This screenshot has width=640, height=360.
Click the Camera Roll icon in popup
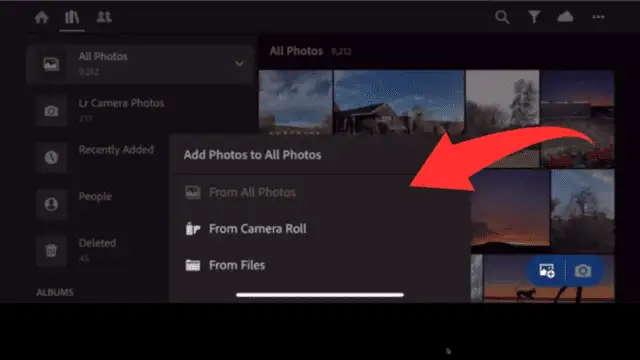click(x=193, y=229)
